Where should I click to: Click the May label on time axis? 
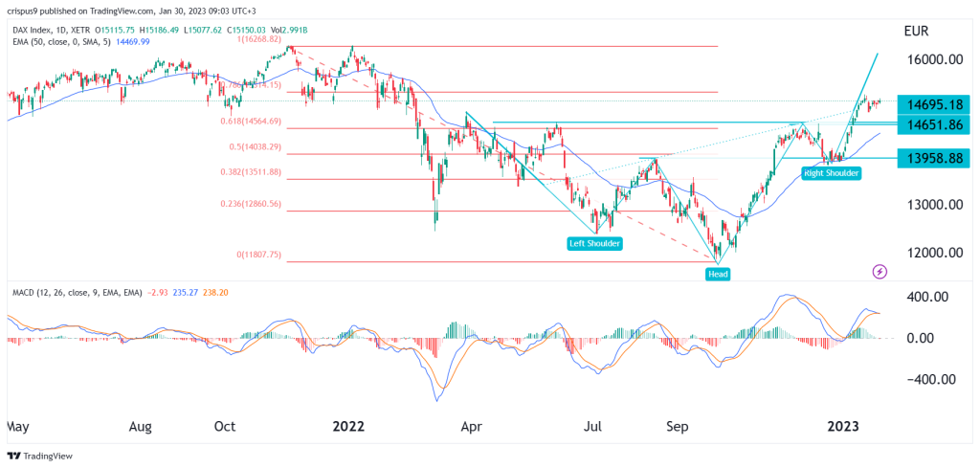tap(17, 427)
